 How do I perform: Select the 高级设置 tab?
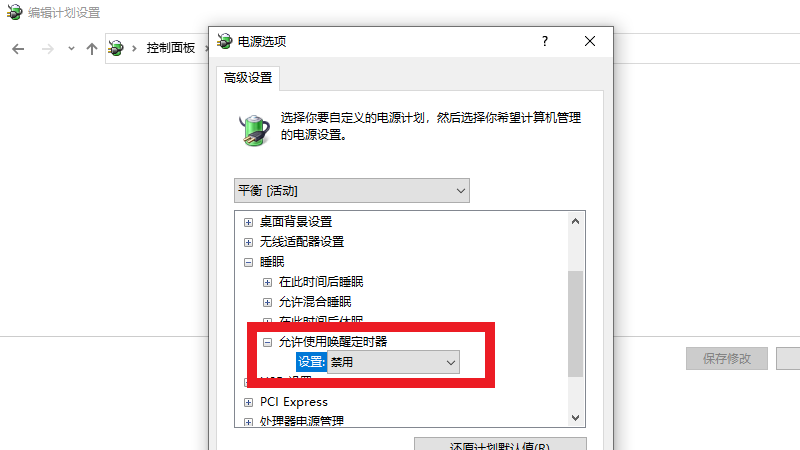(248, 78)
